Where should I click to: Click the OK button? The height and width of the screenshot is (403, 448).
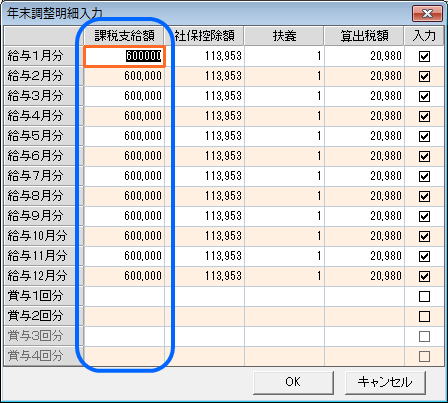click(293, 382)
